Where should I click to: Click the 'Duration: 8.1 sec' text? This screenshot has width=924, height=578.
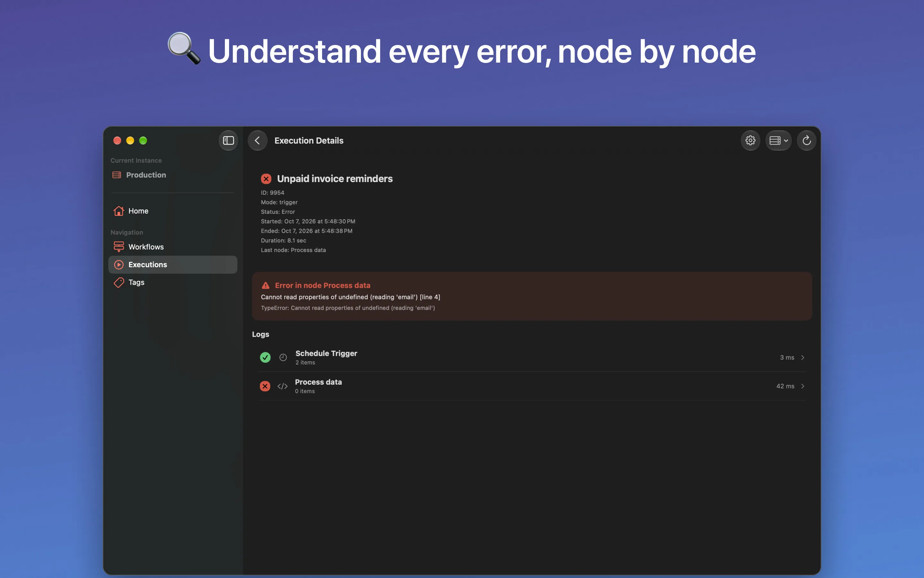(x=284, y=241)
